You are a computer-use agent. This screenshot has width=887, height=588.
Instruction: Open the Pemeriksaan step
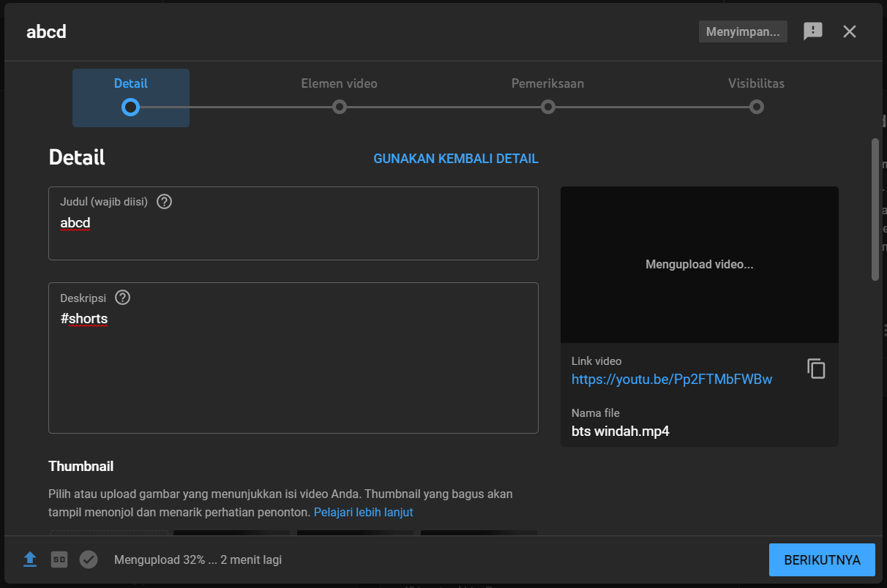[x=547, y=83]
